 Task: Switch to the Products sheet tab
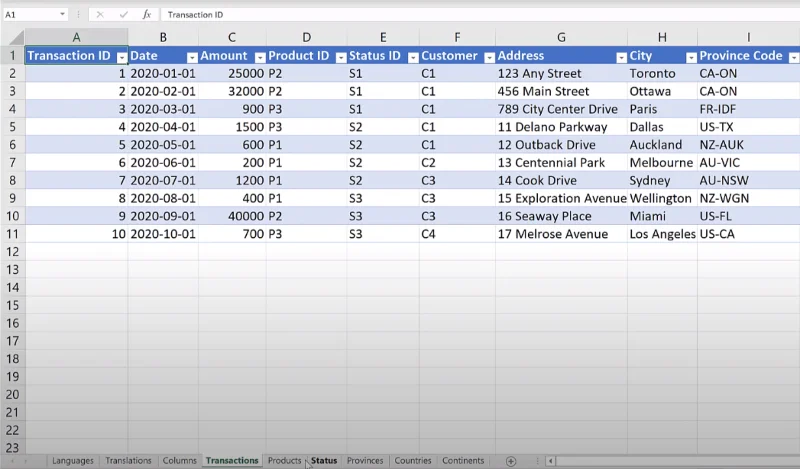(x=284, y=460)
